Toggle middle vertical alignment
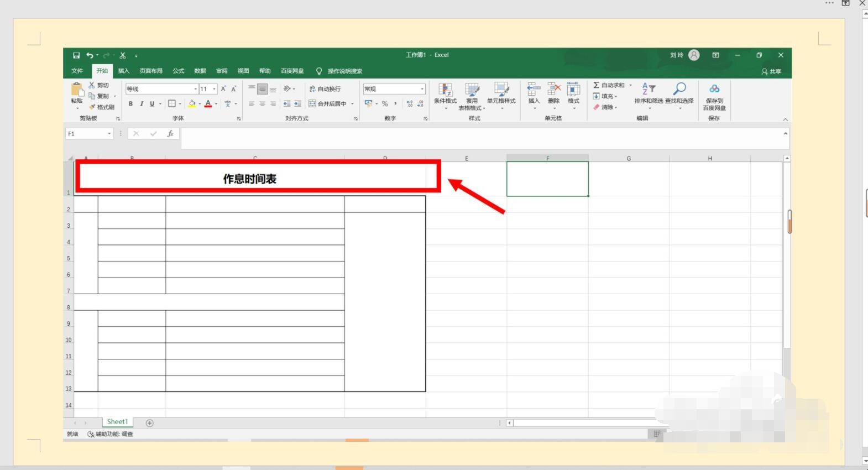Screen dimensions: 868x470 [x=262, y=88]
